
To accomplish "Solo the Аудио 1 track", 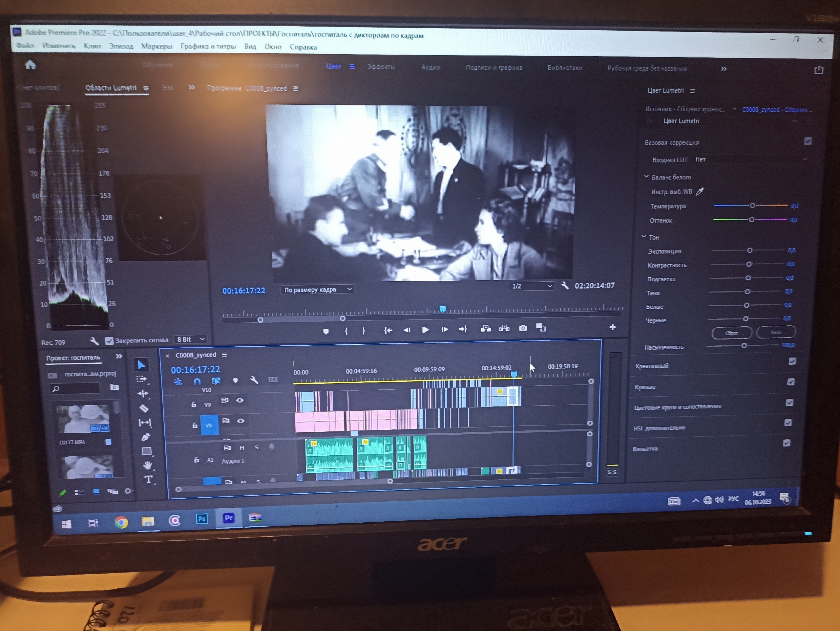I will (257, 447).
